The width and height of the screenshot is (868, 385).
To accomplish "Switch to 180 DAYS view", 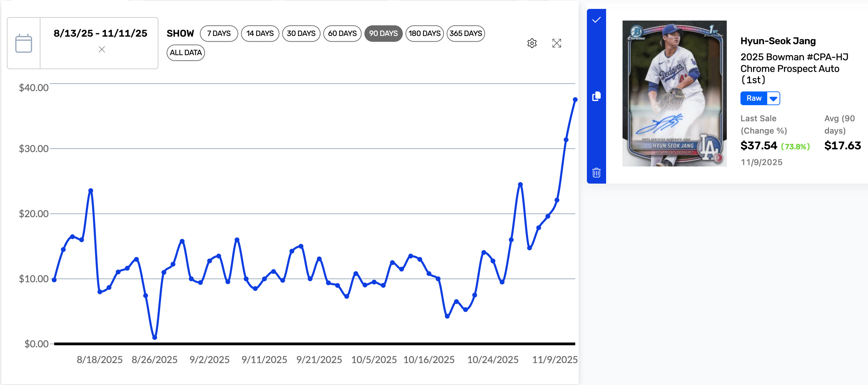I will tap(424, 34).
